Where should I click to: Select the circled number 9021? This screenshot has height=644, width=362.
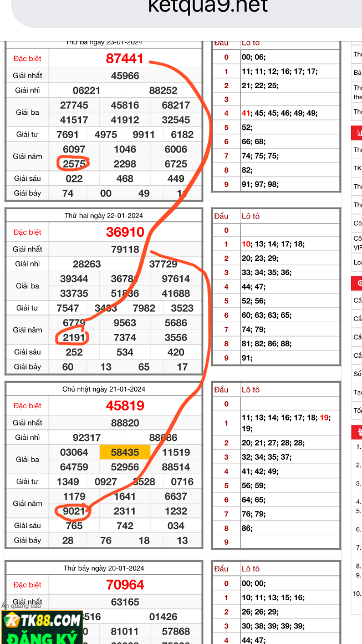coord(74,511)
